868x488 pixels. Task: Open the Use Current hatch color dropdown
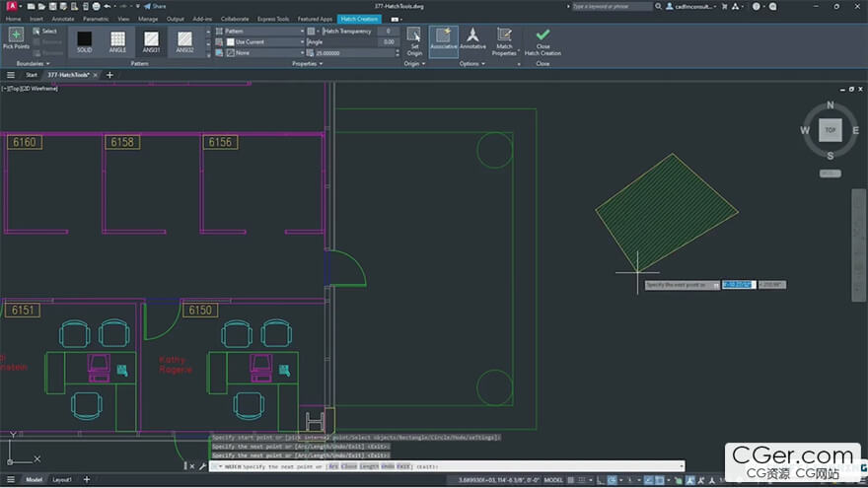point(264,42)
